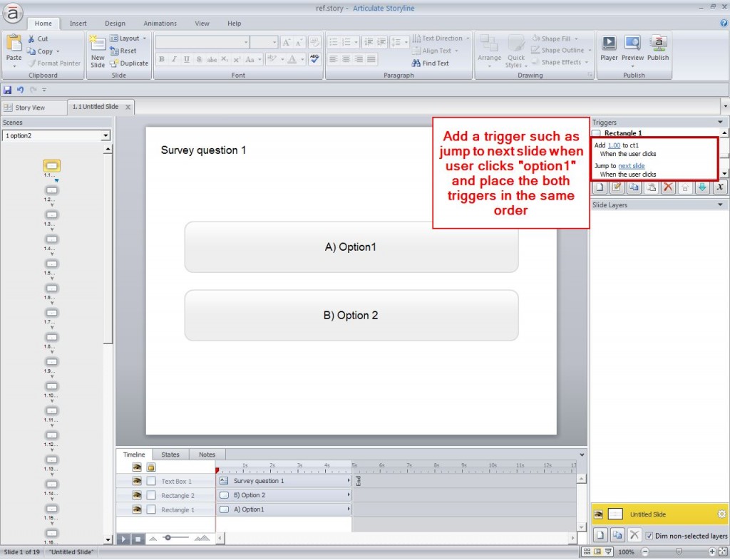Image resolution: width=730 pixels, height=560 pixels.
Task: Click the Undo arrow
Action: click(x=20, y=90)
